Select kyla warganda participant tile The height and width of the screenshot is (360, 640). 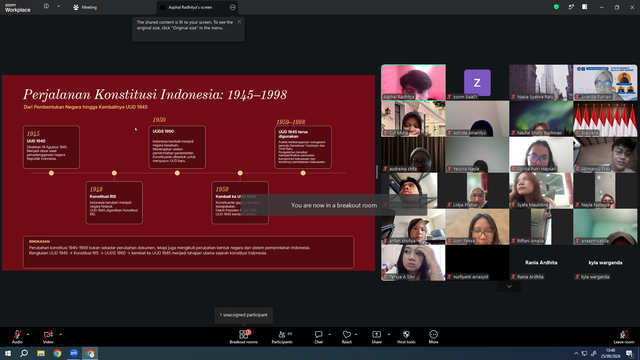(605, 262)
